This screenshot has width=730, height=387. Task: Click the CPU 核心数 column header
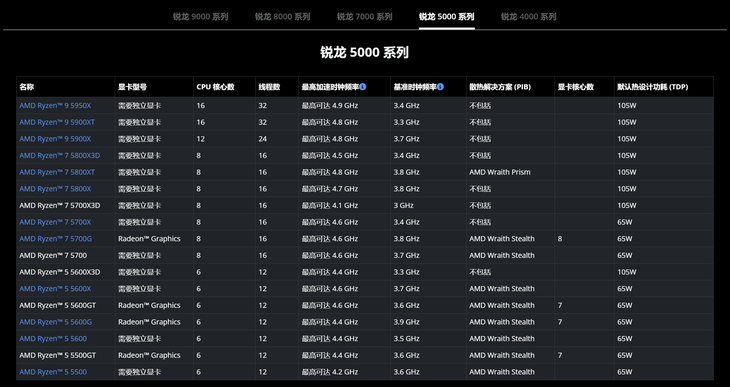[x=215, y=87]
